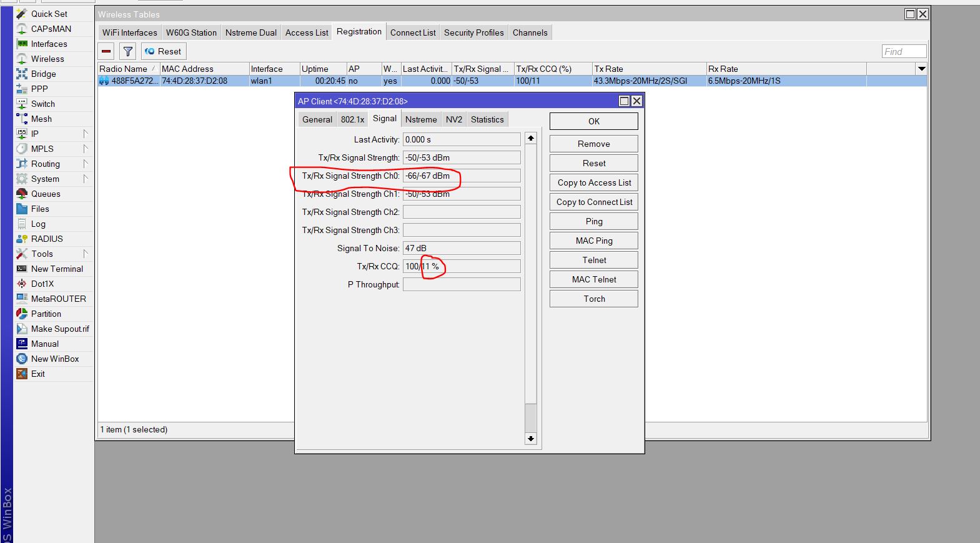This screenshot has width=980, height=543.
Task: Click the OK button
Action: click(594, 121)
